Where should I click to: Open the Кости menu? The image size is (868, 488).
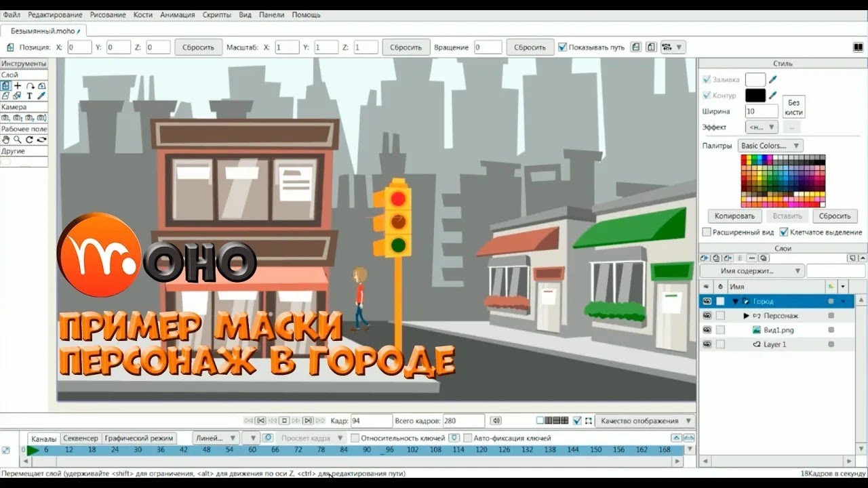[143, 15]
